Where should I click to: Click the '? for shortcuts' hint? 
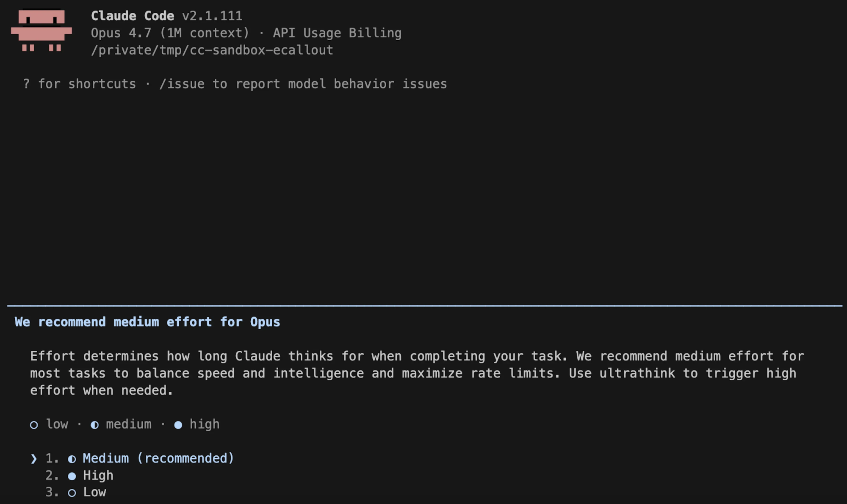point(79,84)
